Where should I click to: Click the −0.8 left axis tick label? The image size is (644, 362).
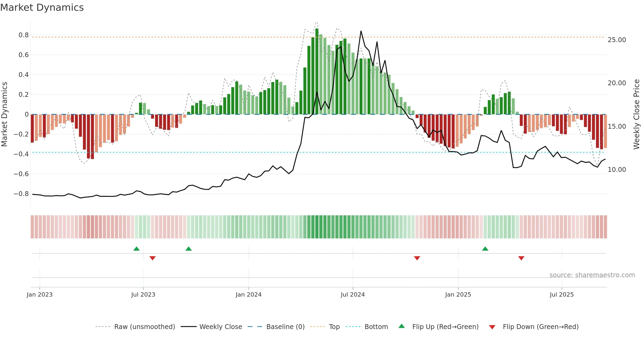(x=21, y=194)
